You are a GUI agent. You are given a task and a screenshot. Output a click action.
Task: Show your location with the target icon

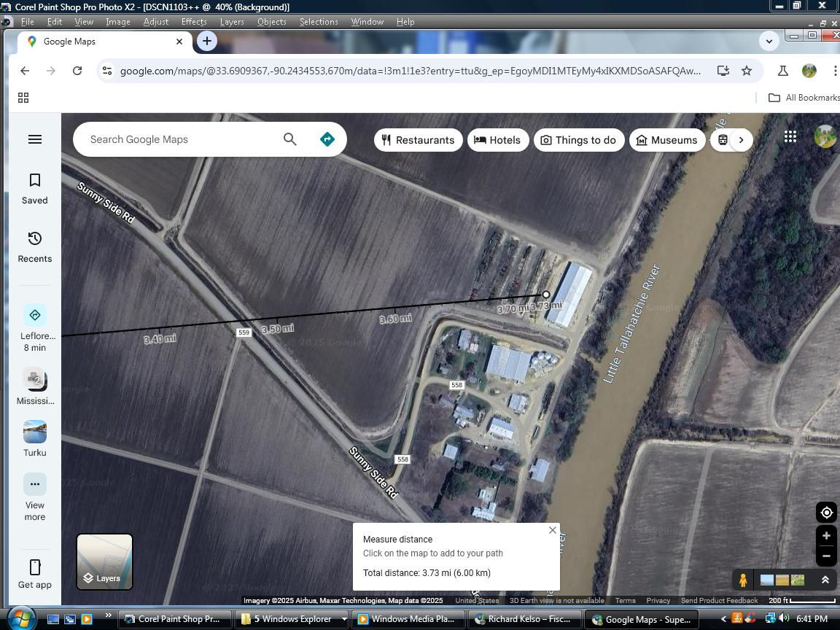click(x=826, y=513)
